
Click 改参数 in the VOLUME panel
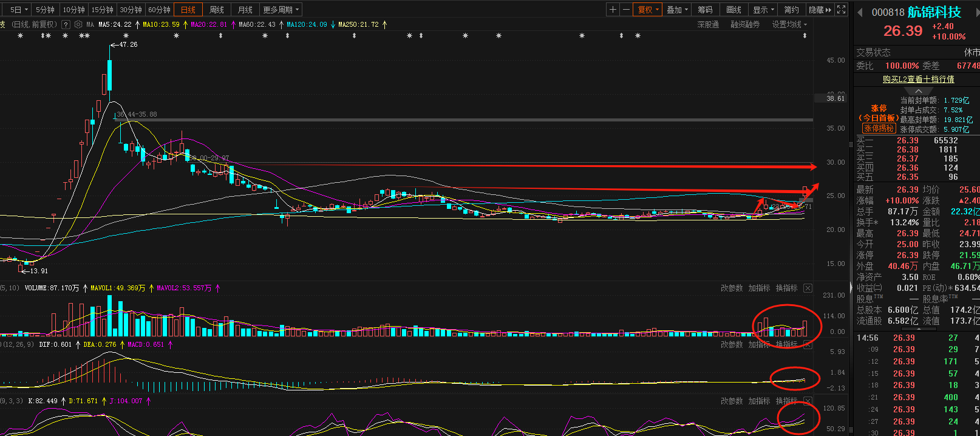[x=732, y=288]
